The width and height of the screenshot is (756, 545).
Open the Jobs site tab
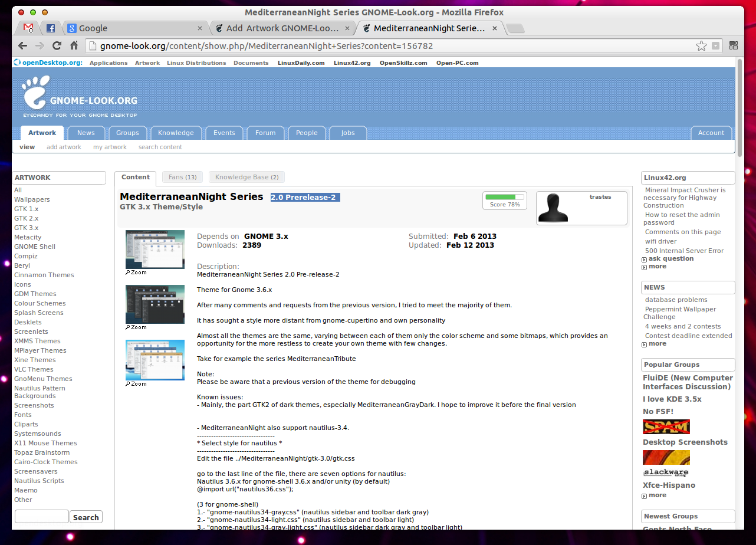point(348,133)
